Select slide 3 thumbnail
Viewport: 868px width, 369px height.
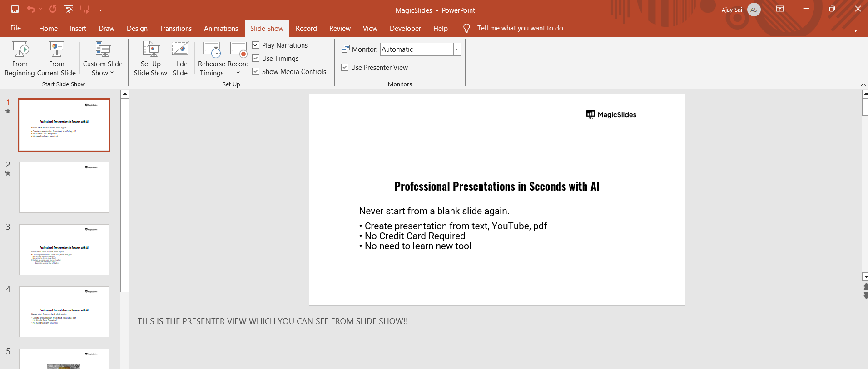click(x=64, y=250)
